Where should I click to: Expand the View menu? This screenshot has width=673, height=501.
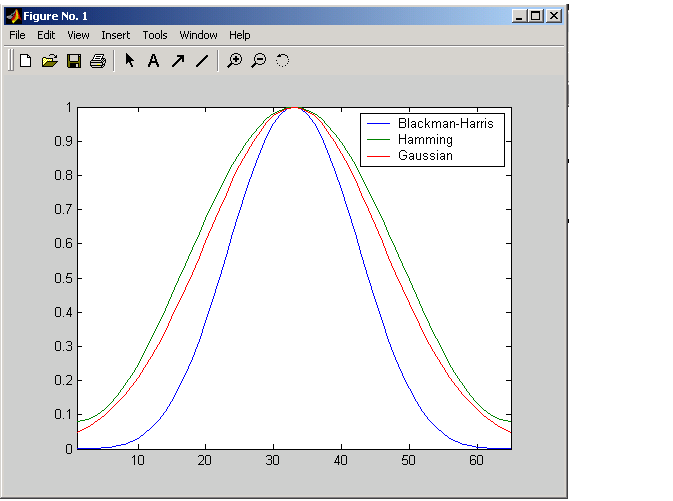tap(78, 35)
